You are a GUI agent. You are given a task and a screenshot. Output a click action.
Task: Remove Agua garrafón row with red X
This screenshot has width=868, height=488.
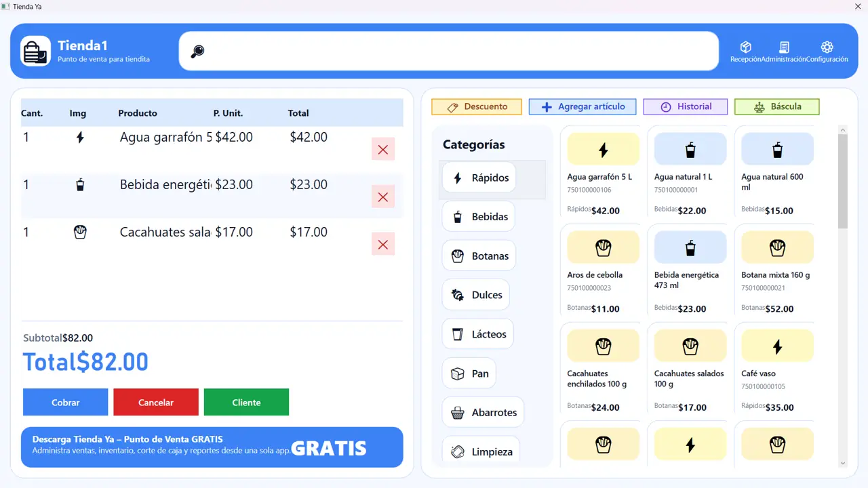point(383,149)
